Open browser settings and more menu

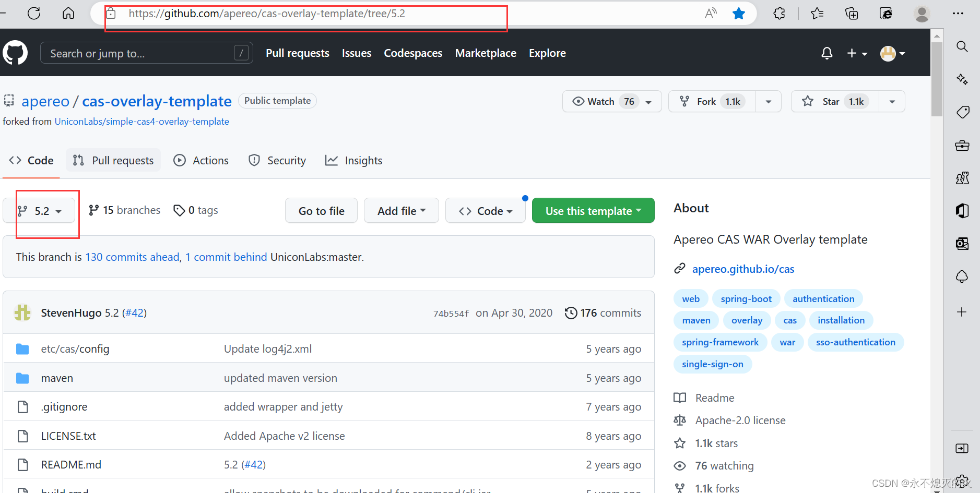pos(958,13)
